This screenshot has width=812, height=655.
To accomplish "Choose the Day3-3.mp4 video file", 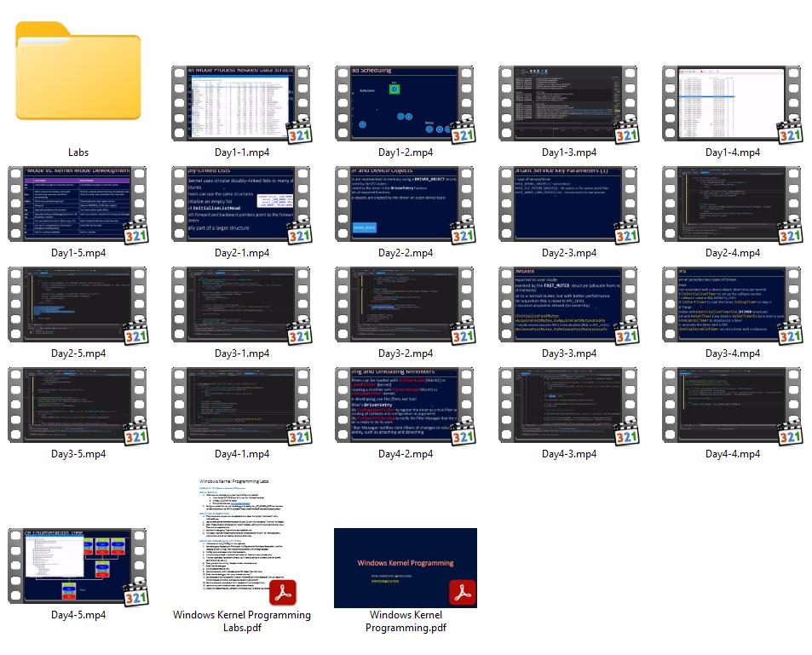I will coord(568,305).
